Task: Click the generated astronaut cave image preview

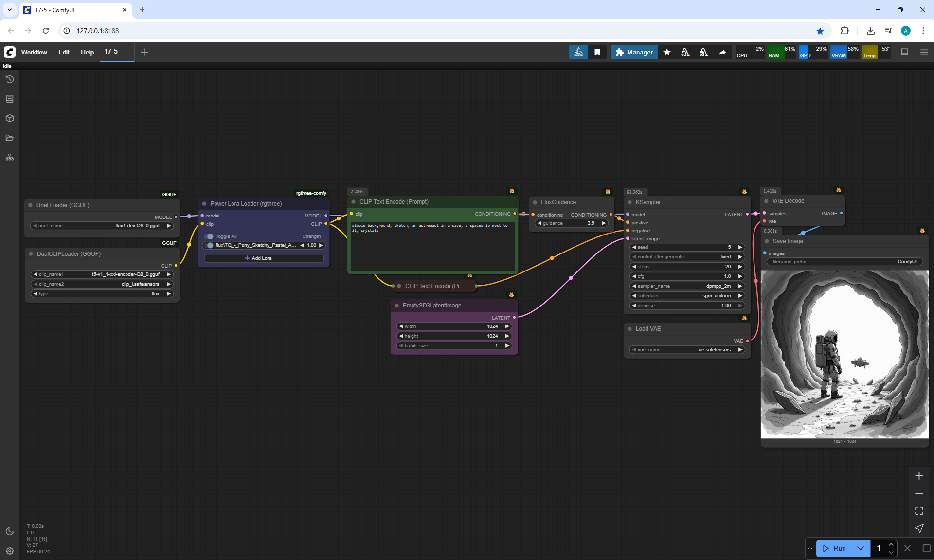Action: pyautogui.click(x=844, y=354)
